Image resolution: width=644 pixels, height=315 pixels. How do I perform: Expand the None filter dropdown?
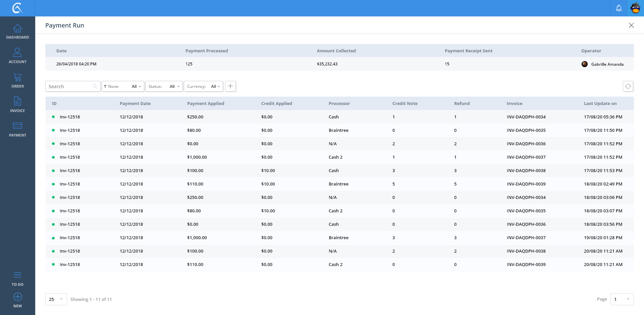(123, 86)
